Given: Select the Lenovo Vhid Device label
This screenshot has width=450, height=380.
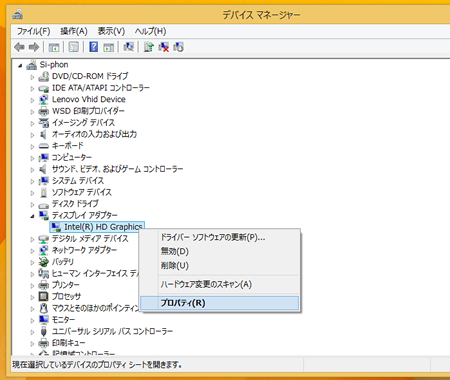Looking at the screenshot, I should tap(89, 99).
